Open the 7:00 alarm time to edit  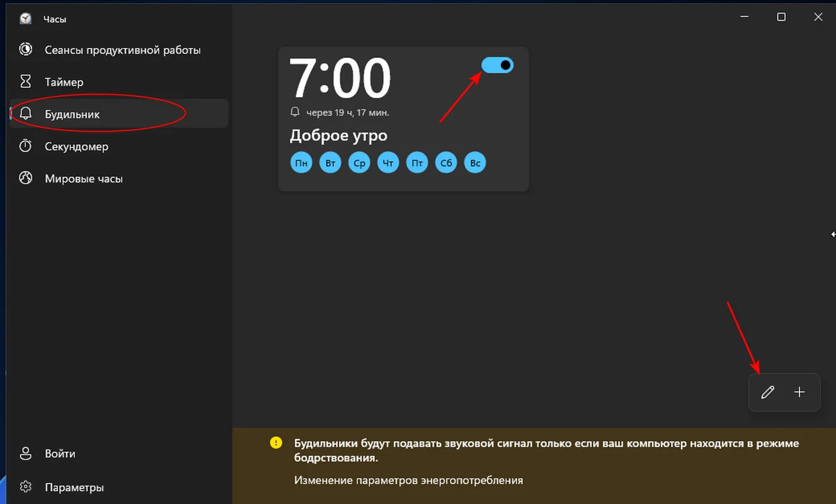[x=340, y=78]
